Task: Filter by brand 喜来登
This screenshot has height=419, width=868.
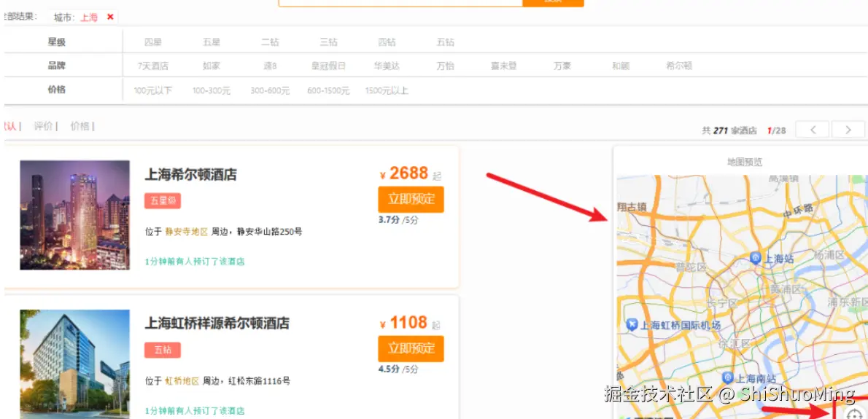Action: click(x=504, y=66)
